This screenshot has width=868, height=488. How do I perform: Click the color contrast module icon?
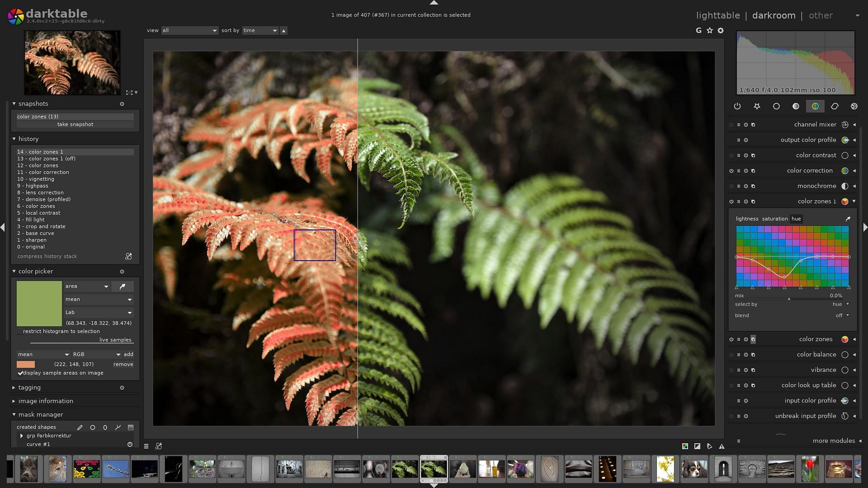(x=845, y=155)
